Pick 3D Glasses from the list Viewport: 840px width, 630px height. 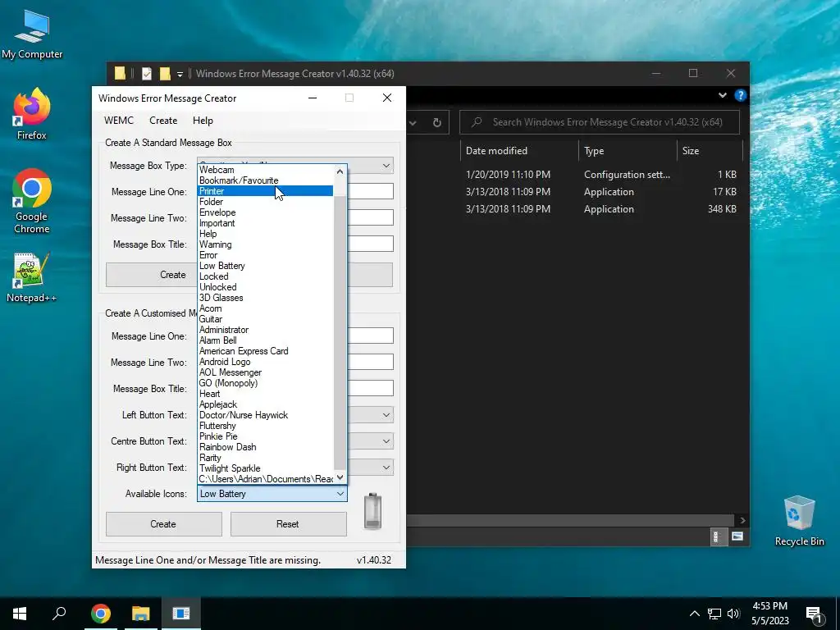pyautogui.click(x=266, y=298)
